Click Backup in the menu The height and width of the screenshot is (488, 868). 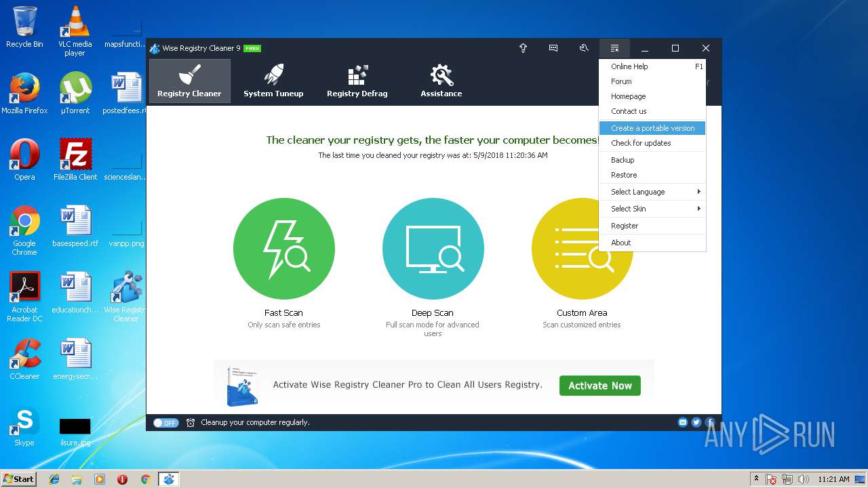click(x=652, y=160)
